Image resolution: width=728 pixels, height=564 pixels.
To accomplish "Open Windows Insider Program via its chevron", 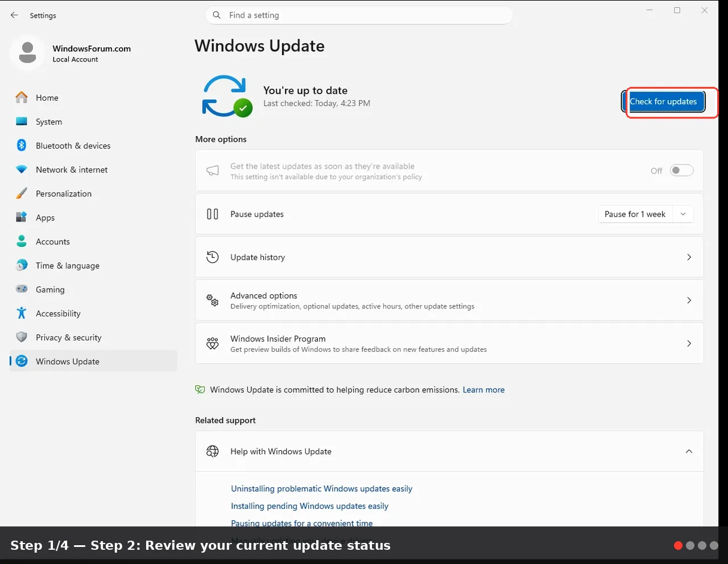I will coord(689,344).
